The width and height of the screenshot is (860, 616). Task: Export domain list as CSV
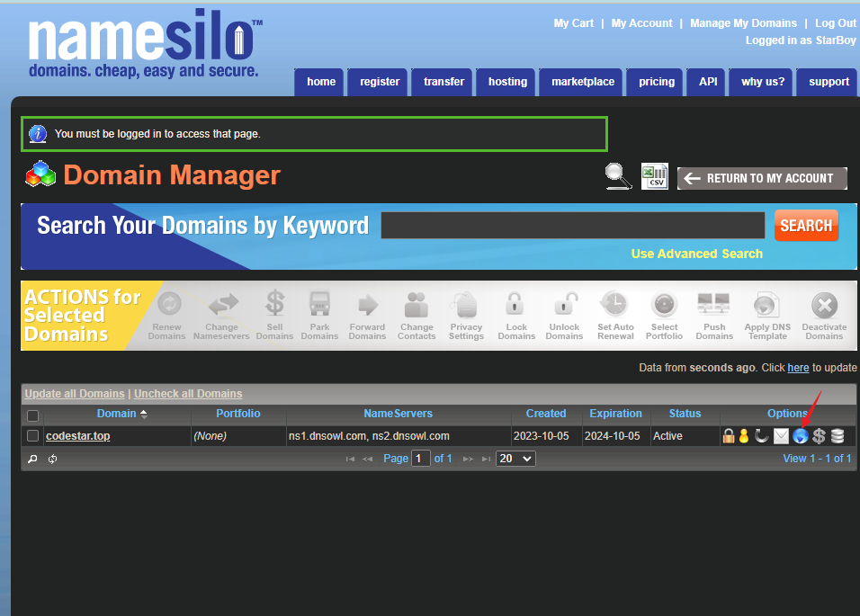655,176
